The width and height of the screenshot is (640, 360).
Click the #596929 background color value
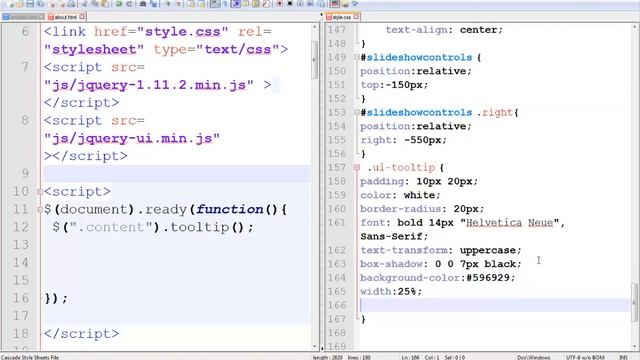pyautogui.click(x=488, y=278)
